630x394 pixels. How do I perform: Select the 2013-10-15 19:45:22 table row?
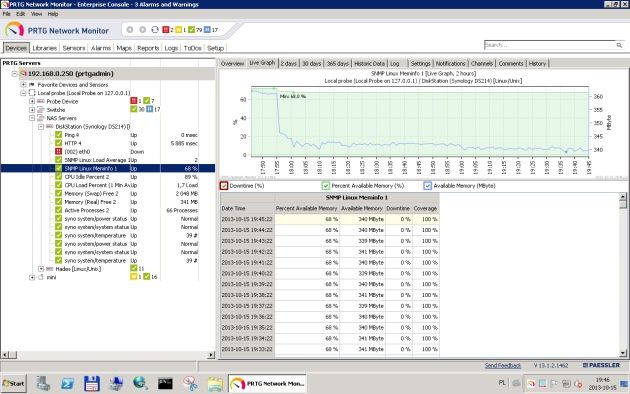[329, 219]
